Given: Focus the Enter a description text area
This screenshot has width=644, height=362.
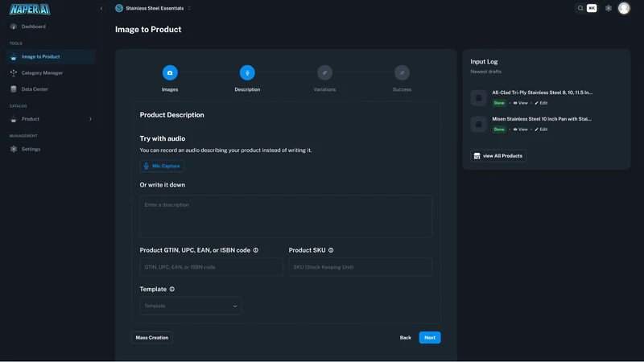Looking at the screenshot, I should click(x=286, y=216).
